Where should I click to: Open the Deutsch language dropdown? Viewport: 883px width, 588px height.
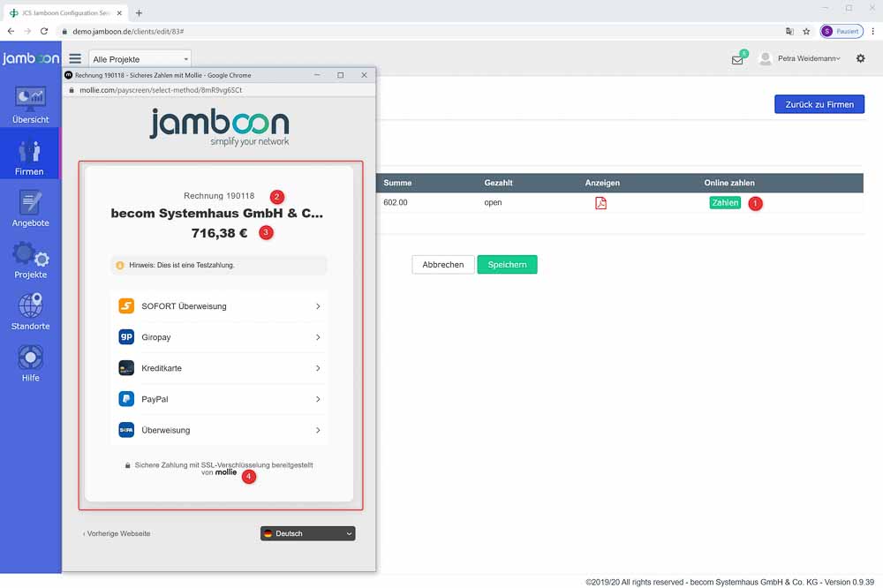click(x=307, y=533)
